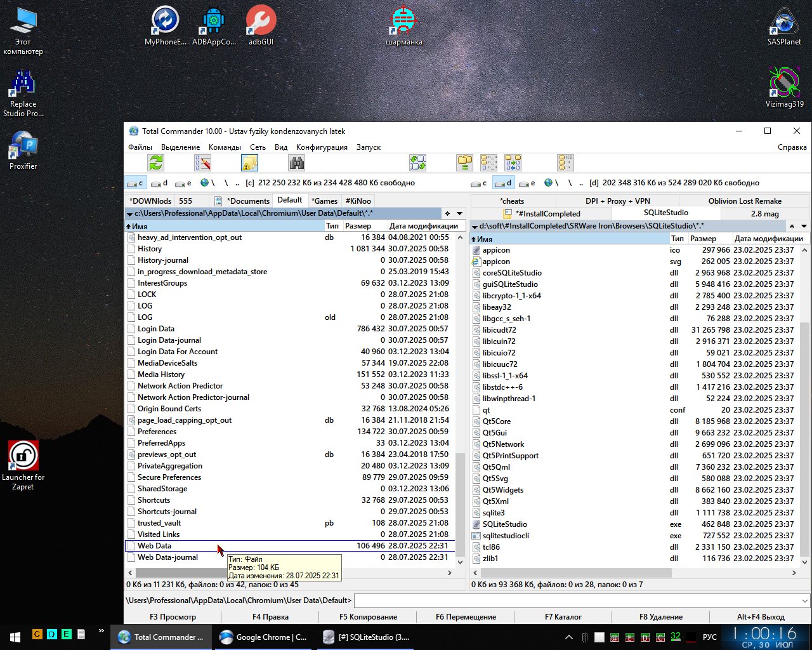This screenshot has height=650, width=812.
Task: Click the green Refresh toolbar icon
Action: pos(156,163)
